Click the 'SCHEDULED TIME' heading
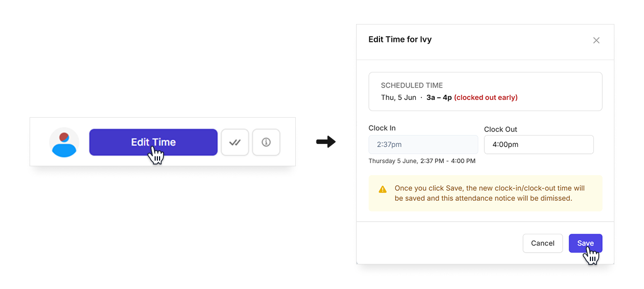This screenshot has height=289, width=644. click(412, 85)
